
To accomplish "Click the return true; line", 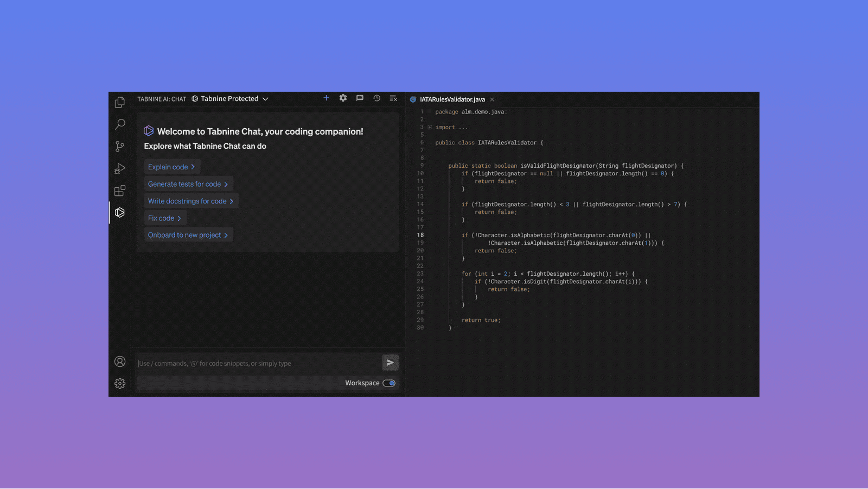I will [481, 320].
